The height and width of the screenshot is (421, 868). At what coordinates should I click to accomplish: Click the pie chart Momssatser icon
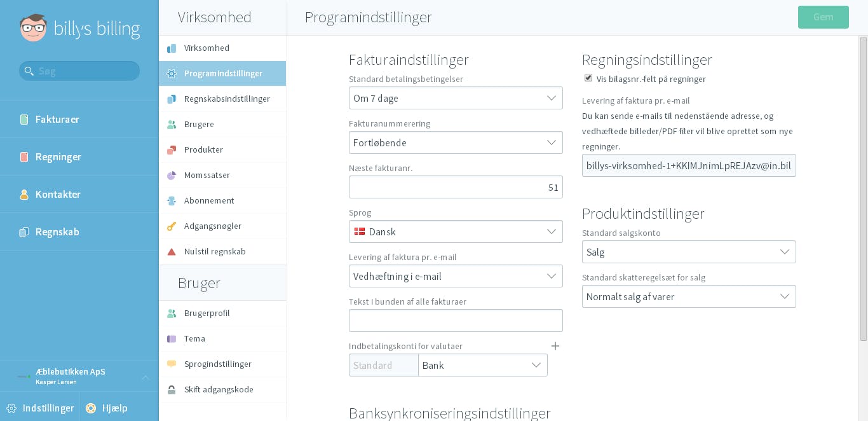pyautogui.click(x=172, y=176)
